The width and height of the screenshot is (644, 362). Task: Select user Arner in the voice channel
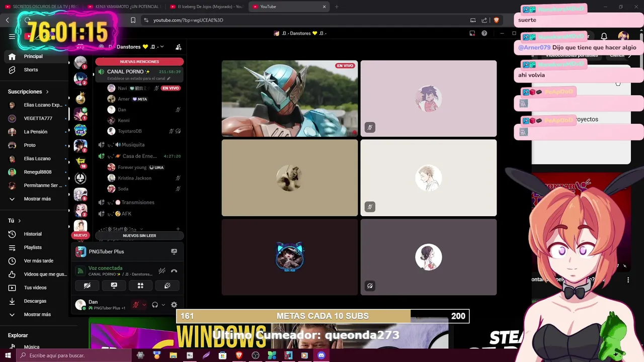click(x=143, y=99)
